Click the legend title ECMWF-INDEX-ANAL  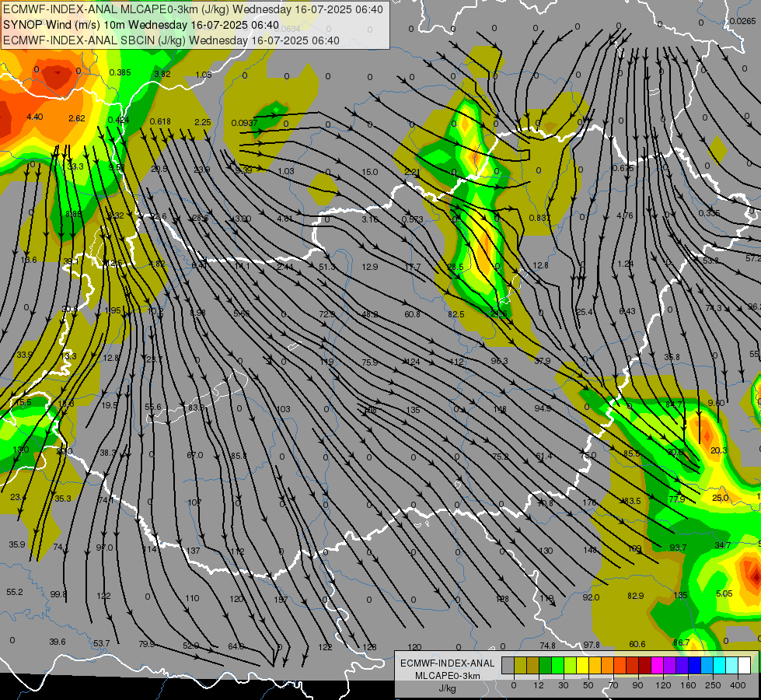(447, 663)
